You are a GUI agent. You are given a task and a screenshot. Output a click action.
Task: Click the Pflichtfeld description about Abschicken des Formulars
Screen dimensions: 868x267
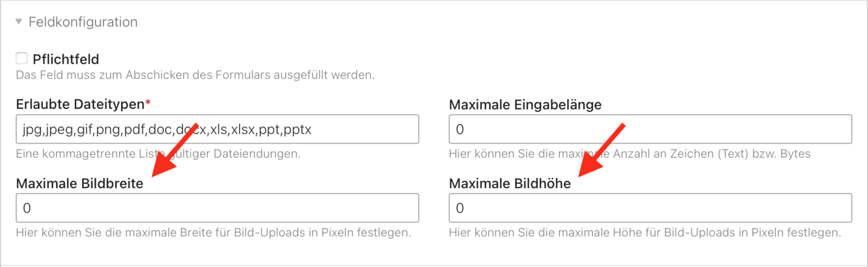(x=195, y=75)
